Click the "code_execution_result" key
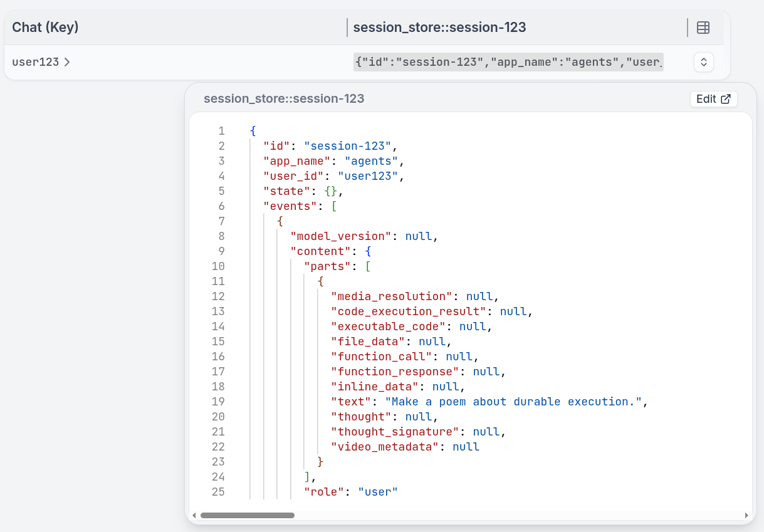This screenshot has width=764, height=532. click(409, 311)
